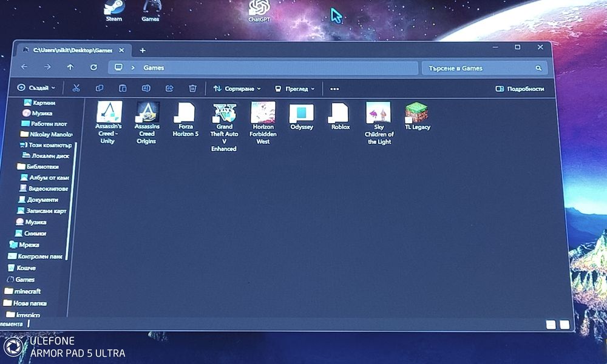Viewport: 607px width, 364px height.
Task: Go up one folder level
Action: pos(70,67)
